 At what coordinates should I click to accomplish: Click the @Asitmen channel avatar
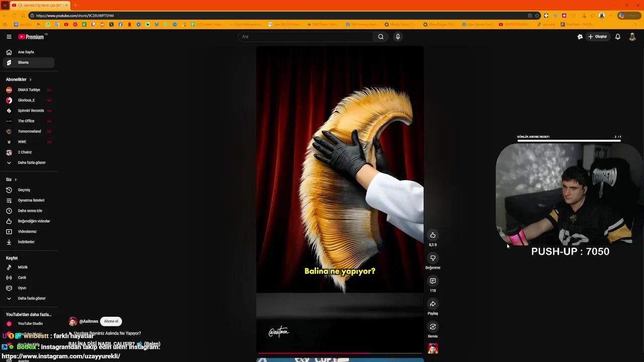point(73,321)
